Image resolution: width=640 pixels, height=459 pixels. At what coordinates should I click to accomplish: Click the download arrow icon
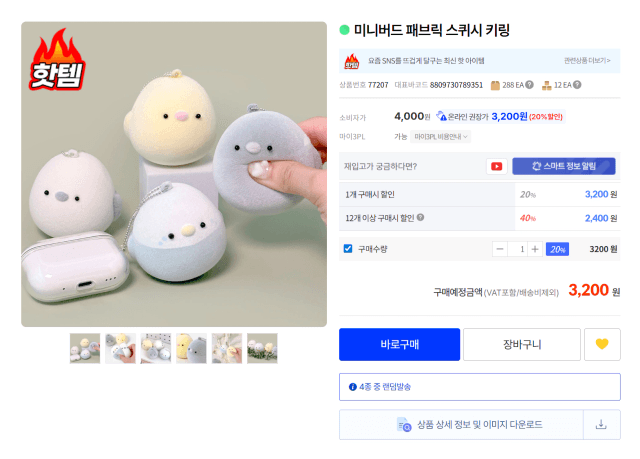(x=601, y=424)
